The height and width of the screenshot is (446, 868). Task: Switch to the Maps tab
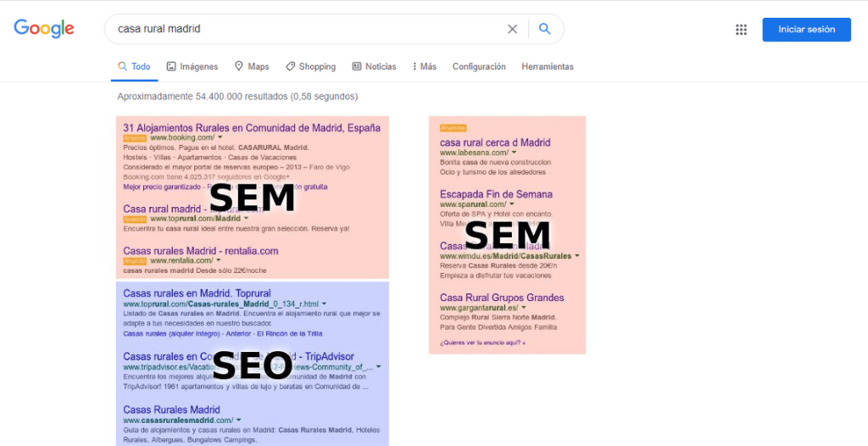click(x=252, y=66)
